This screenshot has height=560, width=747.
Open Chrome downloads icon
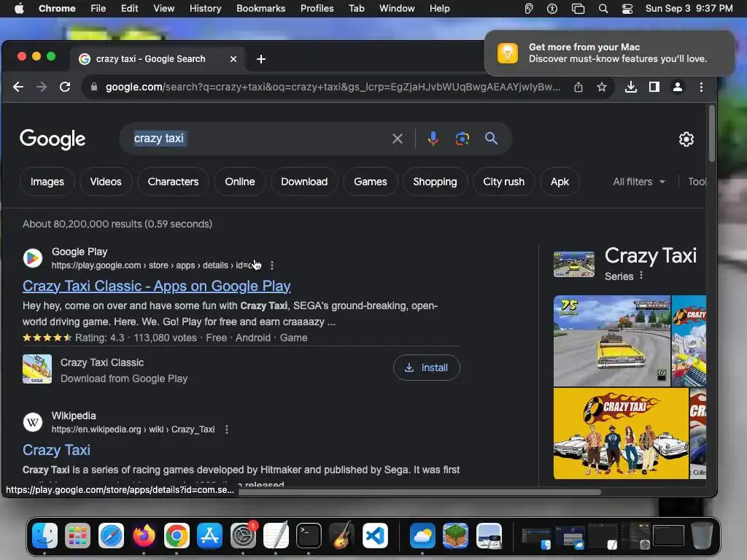pos(631,87)
